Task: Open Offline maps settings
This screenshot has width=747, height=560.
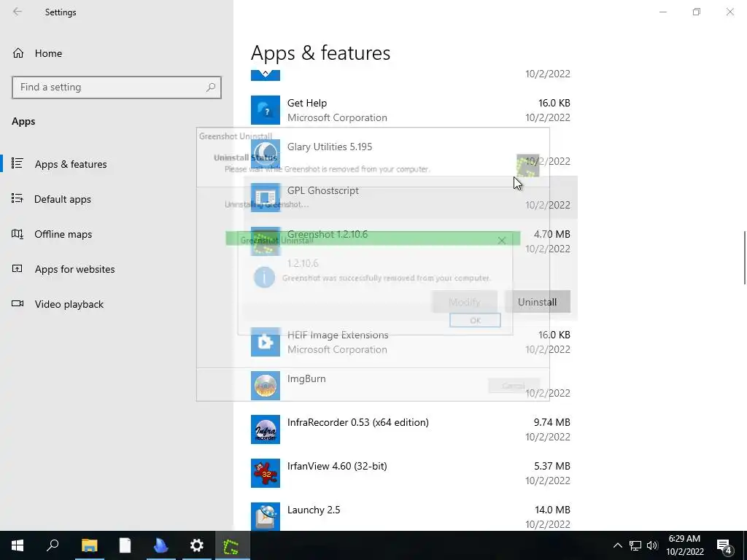Action: [x=63, y=234]
